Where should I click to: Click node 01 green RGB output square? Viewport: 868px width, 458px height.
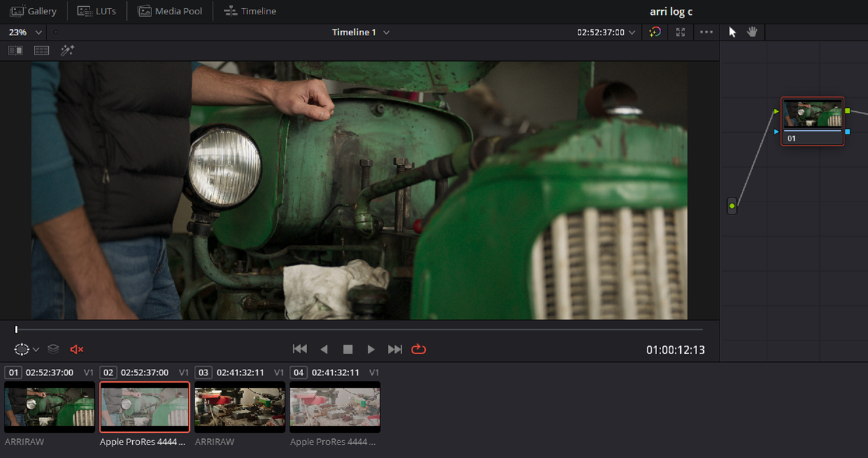tap(848, 111)
